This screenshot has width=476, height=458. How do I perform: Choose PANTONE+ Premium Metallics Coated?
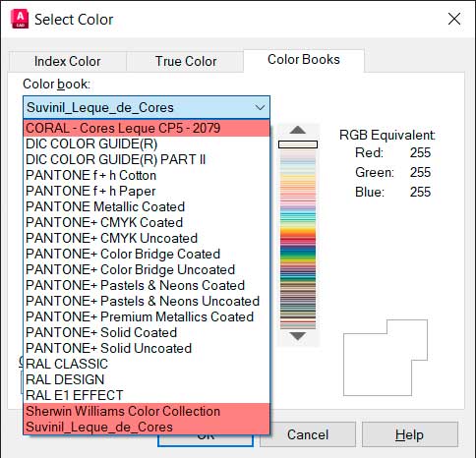(147, 316)
